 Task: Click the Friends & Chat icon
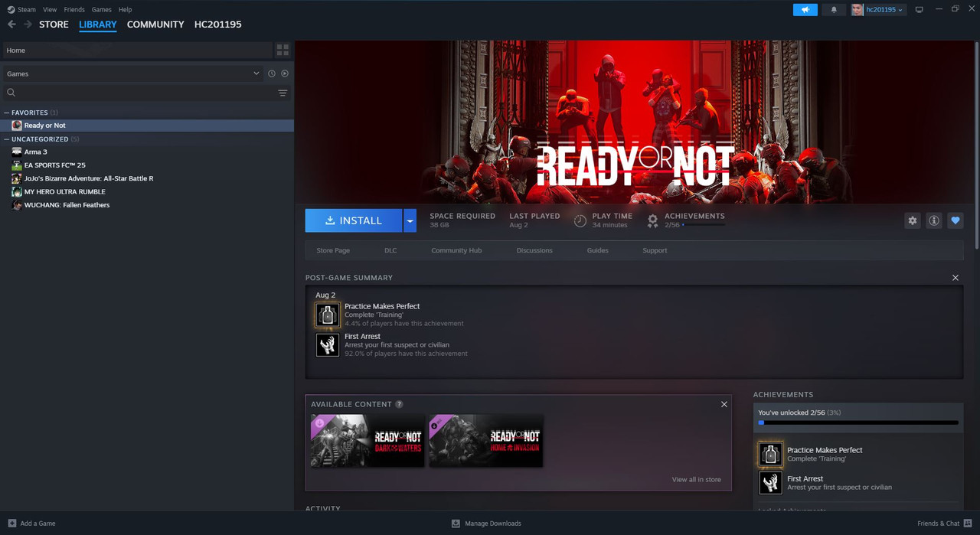[968, 524]
